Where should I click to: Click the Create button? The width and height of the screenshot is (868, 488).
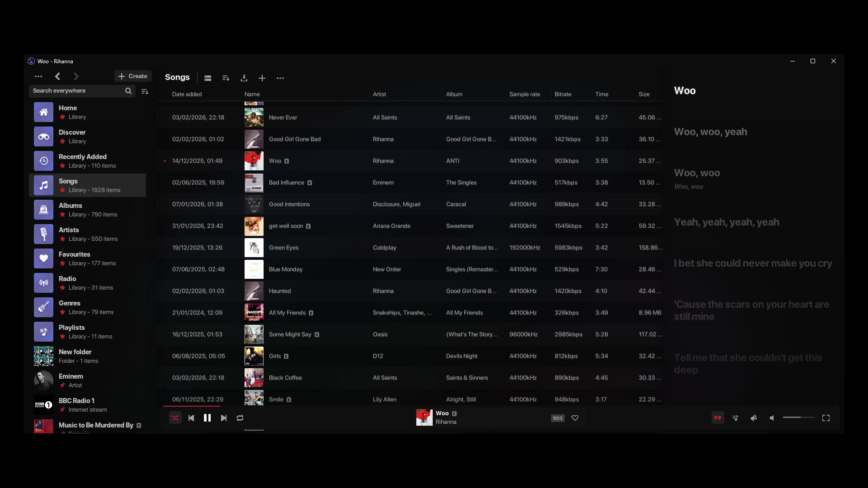pos(133,76)
